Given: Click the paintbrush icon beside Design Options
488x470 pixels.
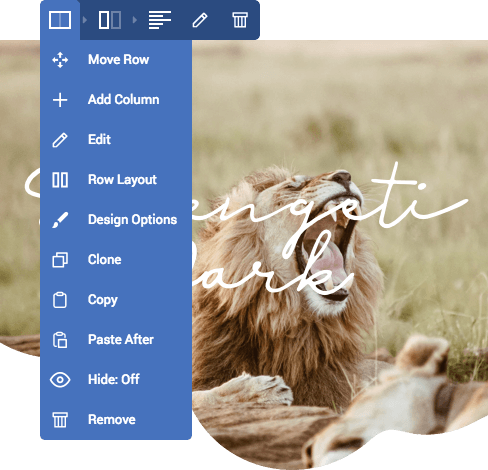Looking at the screenshot, I should [60, 220].
